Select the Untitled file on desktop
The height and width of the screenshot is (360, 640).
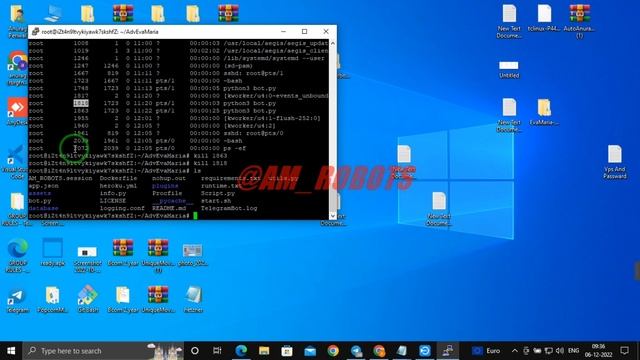click(509, 69)
